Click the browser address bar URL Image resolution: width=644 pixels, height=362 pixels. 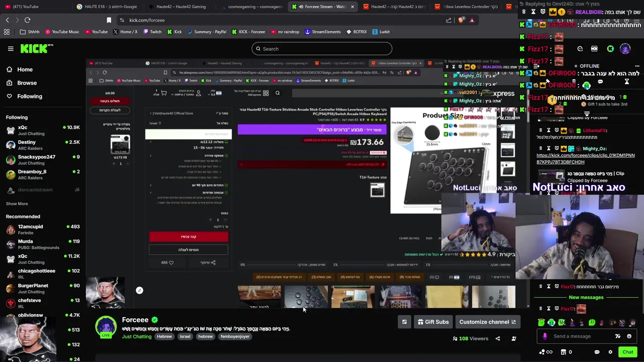[x=147, y=20]
